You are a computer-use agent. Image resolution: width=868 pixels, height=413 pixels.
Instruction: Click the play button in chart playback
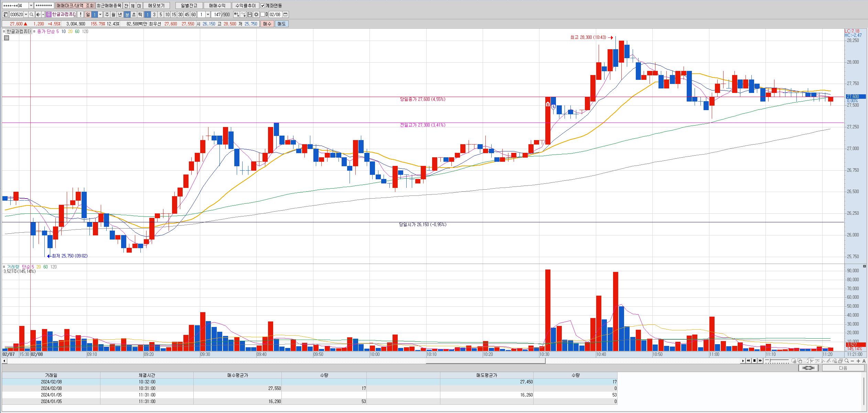743,361
